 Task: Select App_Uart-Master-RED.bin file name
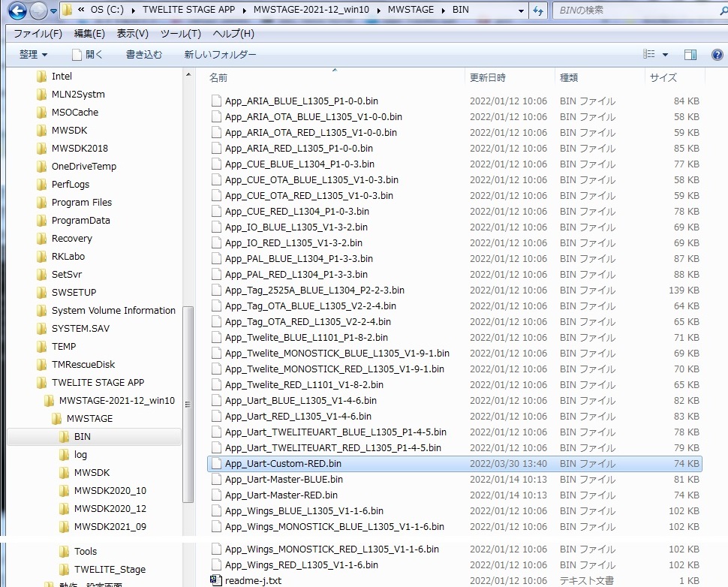coord(281,495)
